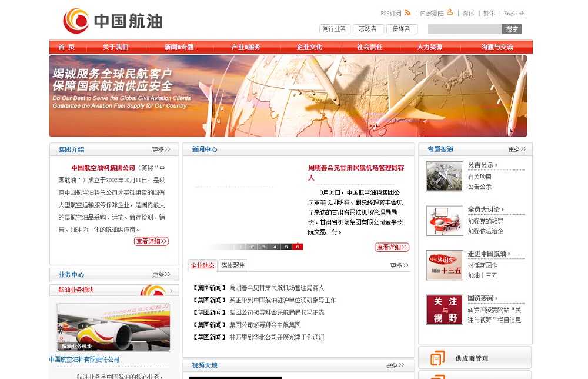The image size is (588, 379).
Task: Click the arrow next to 走进中国航油
Action: [509, 254]
